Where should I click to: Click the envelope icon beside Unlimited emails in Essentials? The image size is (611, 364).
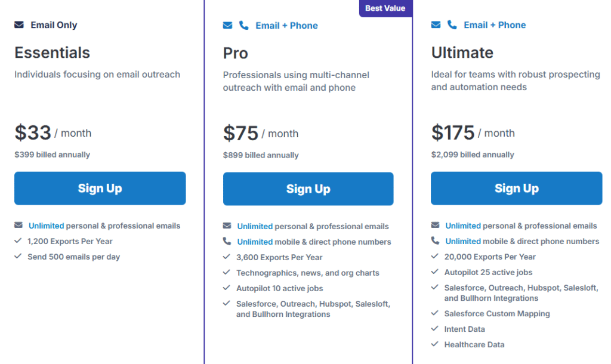(17, 226)
